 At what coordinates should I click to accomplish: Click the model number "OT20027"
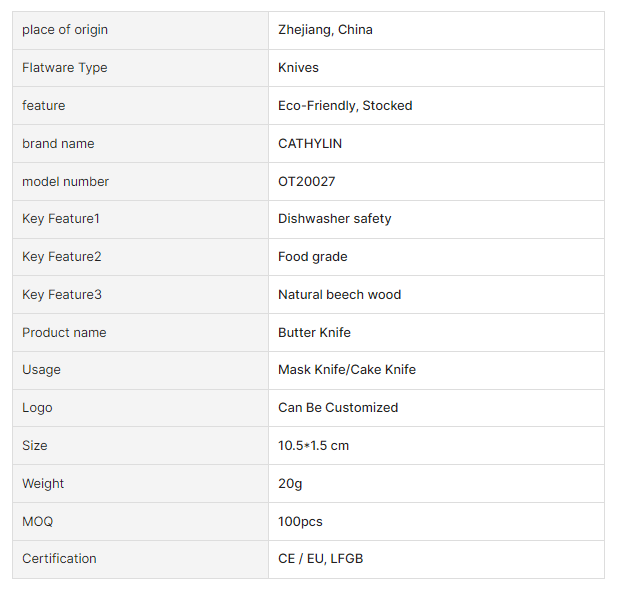(x=307, y=182)
